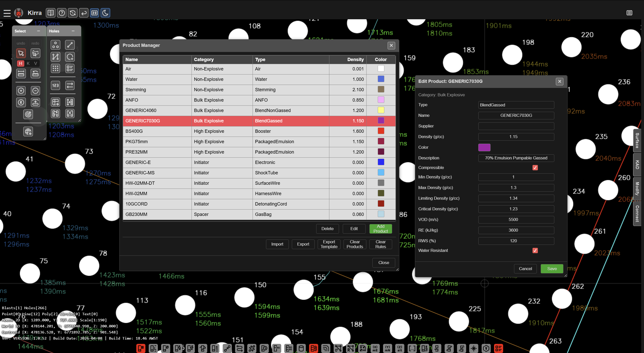The height and width of the screenshot is (353, 644).
Task: Open the purple Color swatch in Edit Product
Action: click(x=484, y=147)
